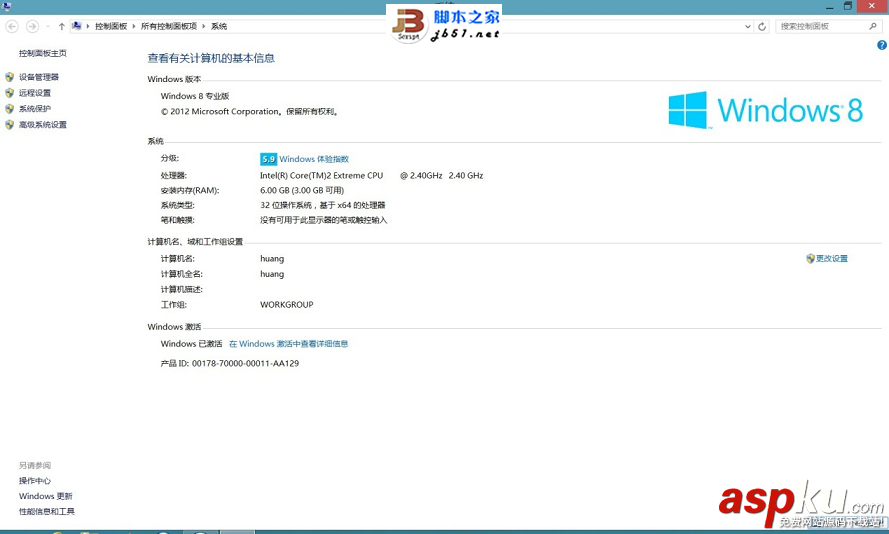Expand chevron after 所有控制面板项 breadcrumb
889x534 pixels.
[x=204, y=26]
